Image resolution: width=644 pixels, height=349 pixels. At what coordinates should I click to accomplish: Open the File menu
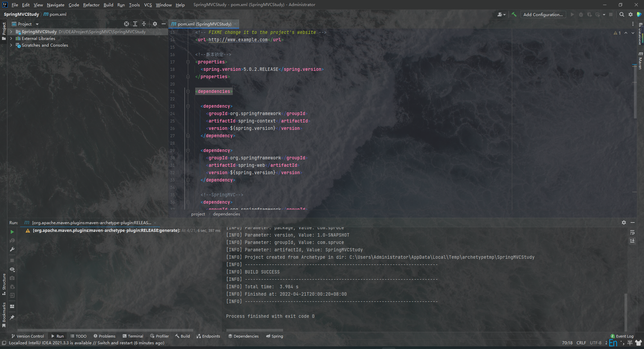(x=15, y=5)
